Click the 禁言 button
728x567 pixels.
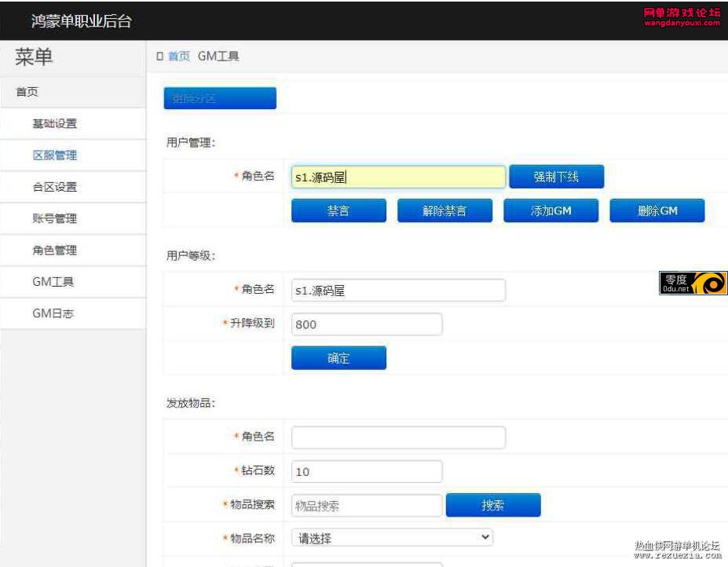(x=339, y=210)
